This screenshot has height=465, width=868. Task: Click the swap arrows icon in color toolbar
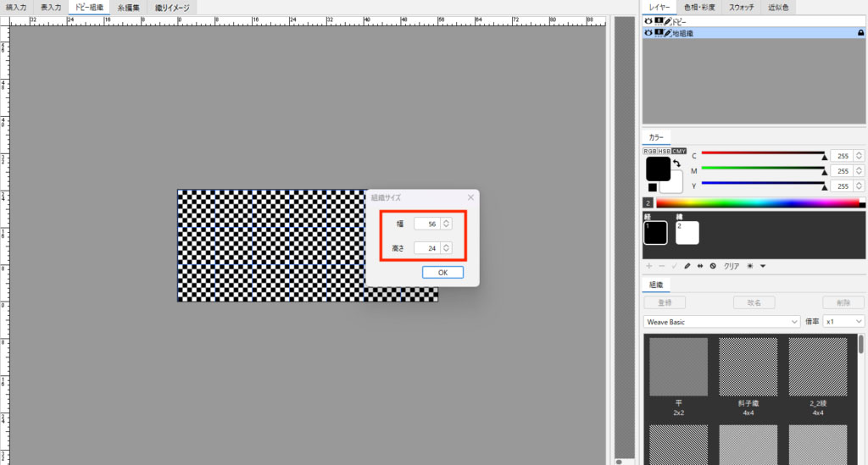pos(700,266)
